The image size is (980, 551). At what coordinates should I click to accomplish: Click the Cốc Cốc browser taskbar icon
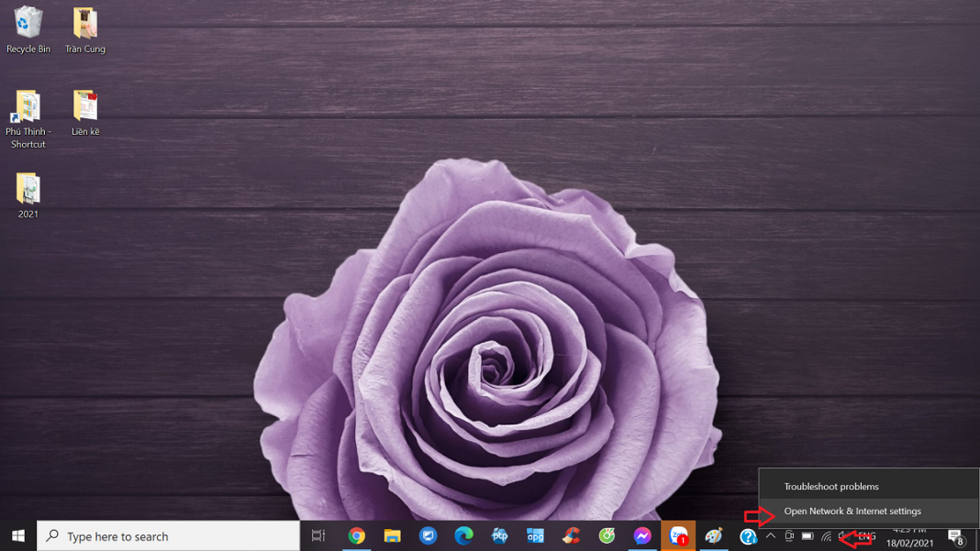[x=607, y=535]
